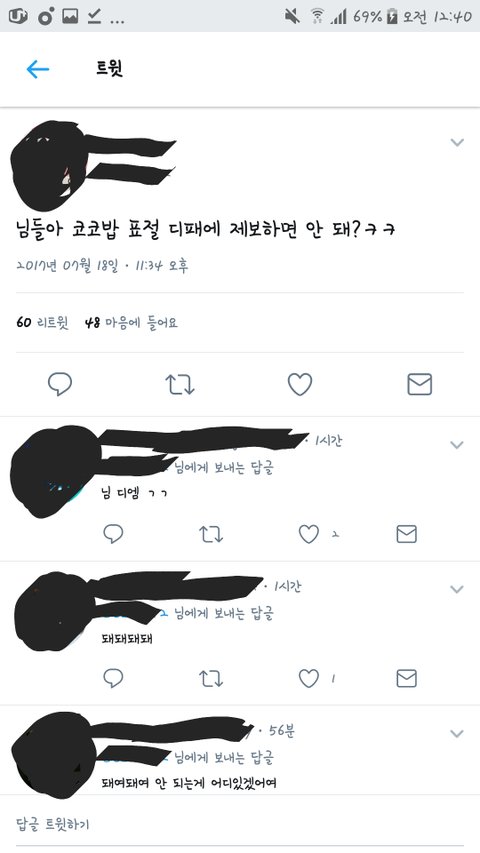This screenshot has height=853, width=480.
Task: Send '님 디엠' reply via envelope icon
Action: tap(407, 534)
